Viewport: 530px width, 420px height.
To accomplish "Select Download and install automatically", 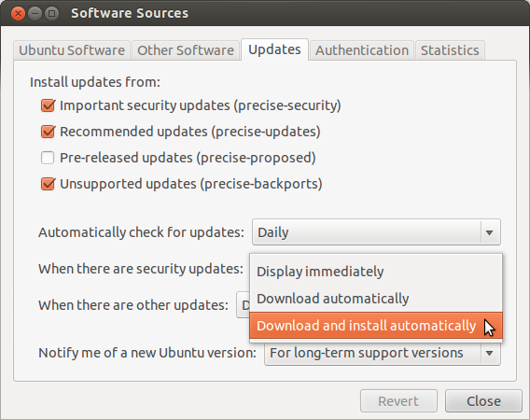I will click(376, 326).
